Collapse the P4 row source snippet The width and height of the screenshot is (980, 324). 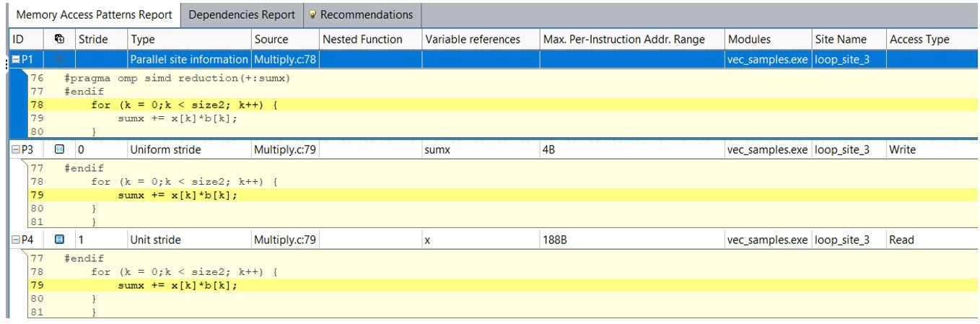(x=15, y=240)
